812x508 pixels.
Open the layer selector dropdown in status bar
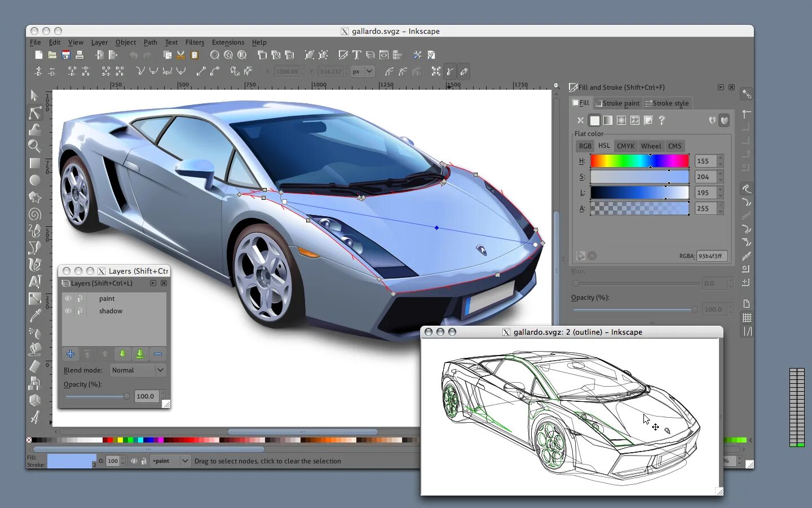pyautogui.click(x=170, y=461)
